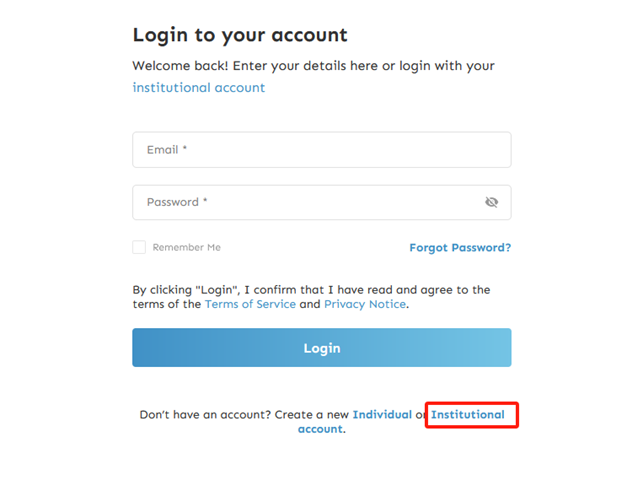The height and width of the screenshot is (480, 643).
Task: Focus the Email input field
Action: coord(322,150)
